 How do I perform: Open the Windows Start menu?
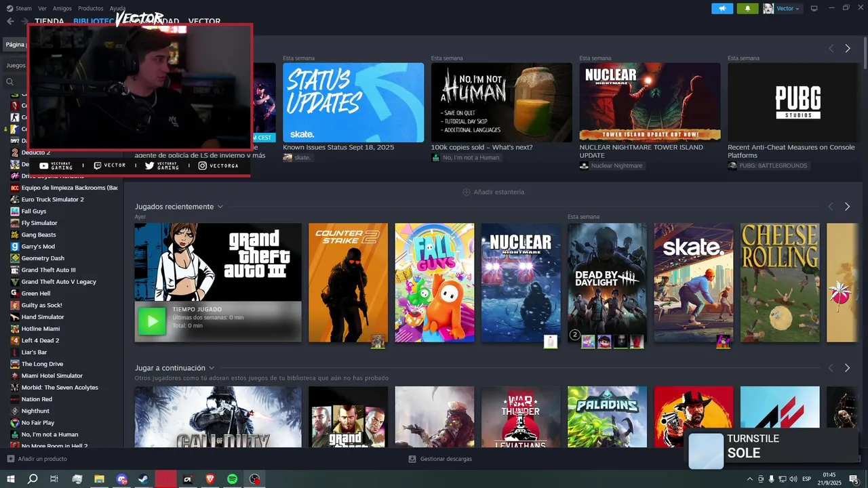11,479
